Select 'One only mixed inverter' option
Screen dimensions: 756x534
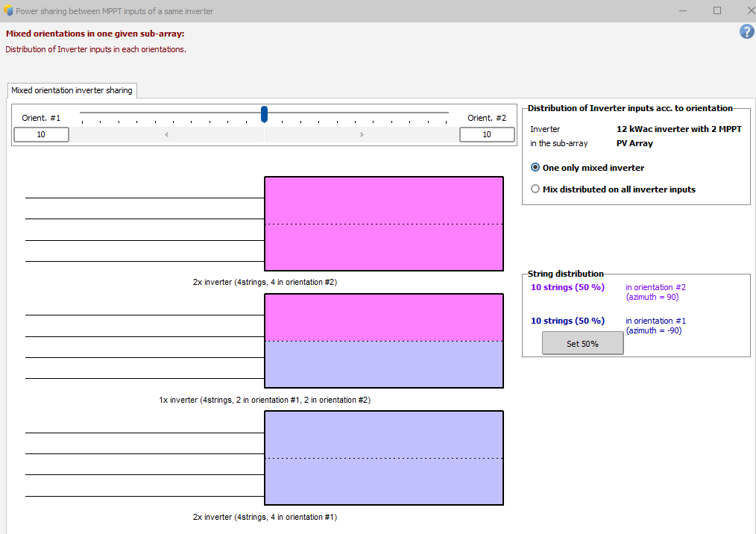tap(588, 168)
